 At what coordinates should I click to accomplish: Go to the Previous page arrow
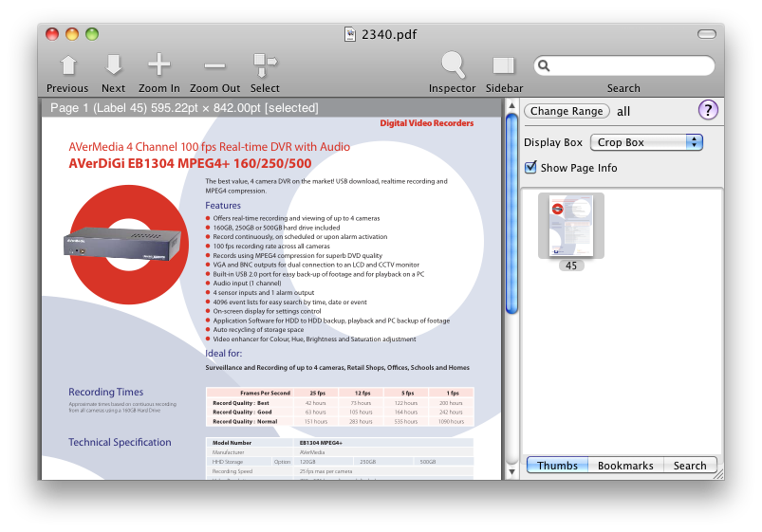(x=68, y=65)
